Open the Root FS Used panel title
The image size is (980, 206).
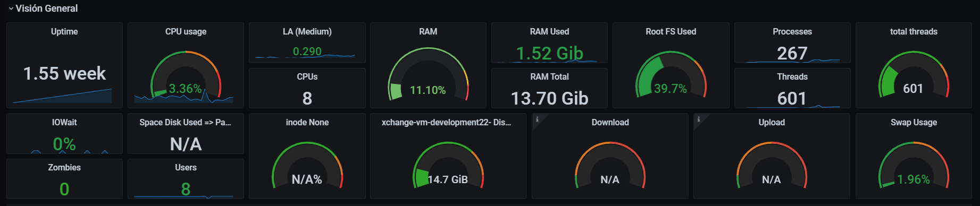671,32
